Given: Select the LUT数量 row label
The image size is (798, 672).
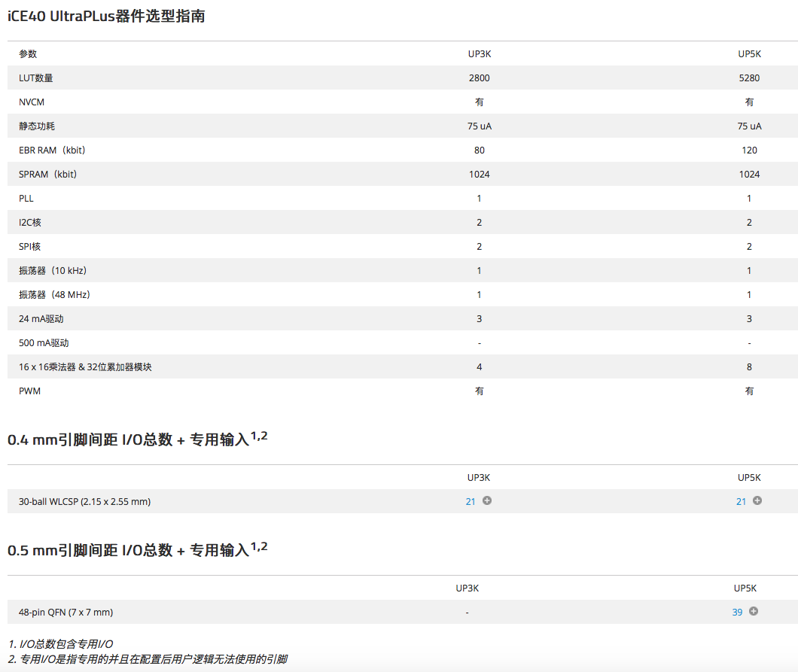Looking at the screenshot, I should coord(35,78).
